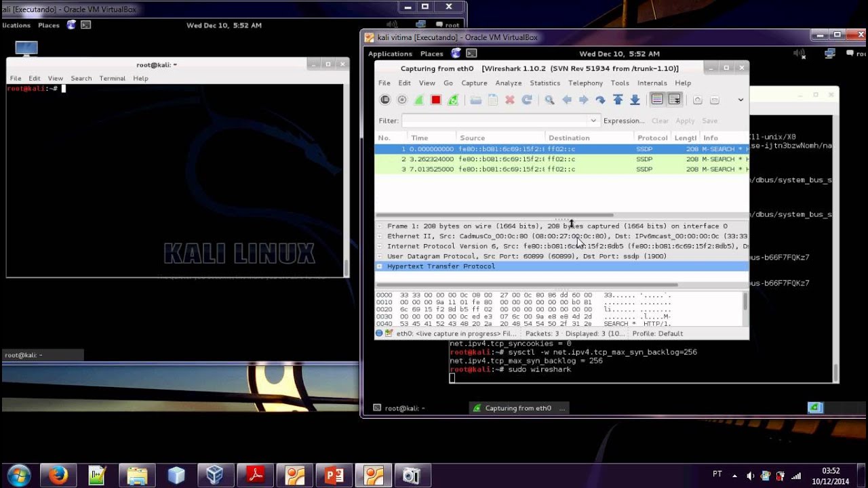Open Wireshark capture interfaces list icon
This screenshot has height=488, width=868.
(x=384, y=100)
